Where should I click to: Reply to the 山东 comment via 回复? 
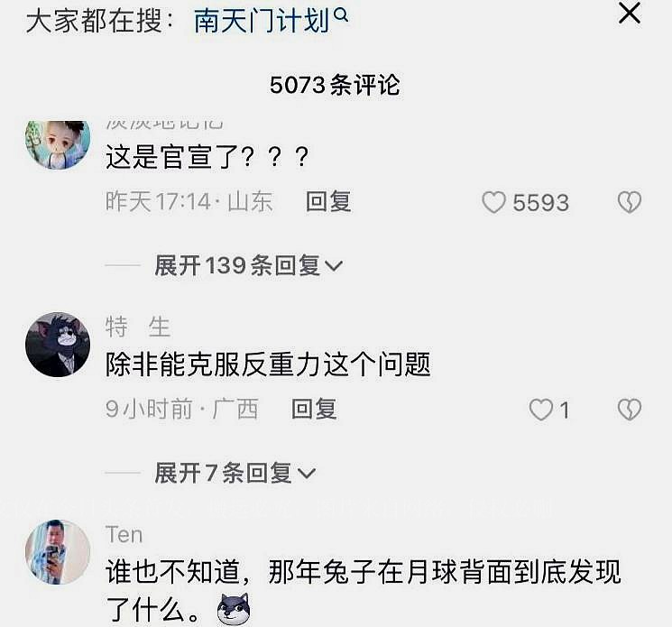pyautogui.click(x=328, y=201)
